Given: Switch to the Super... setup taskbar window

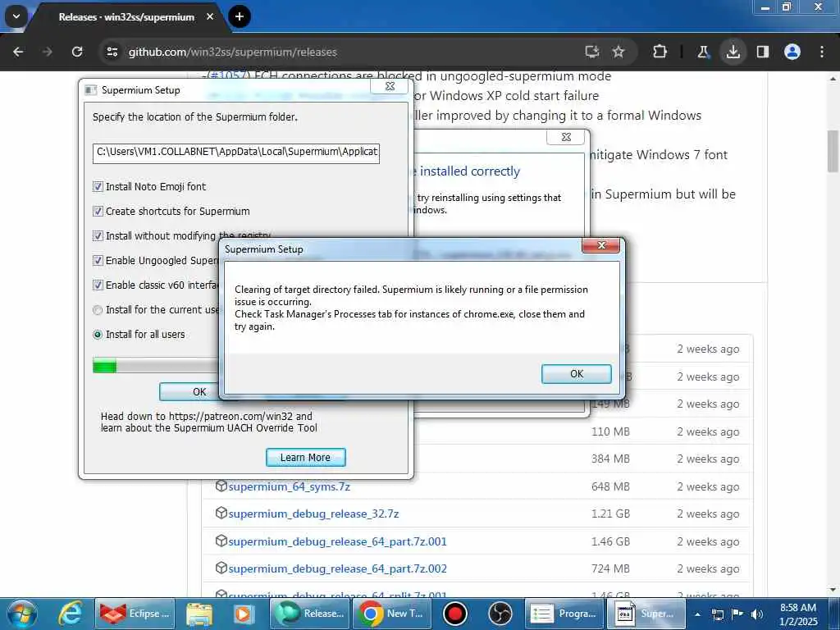Looking at the screenshot, I should click(x=646, y=614).
